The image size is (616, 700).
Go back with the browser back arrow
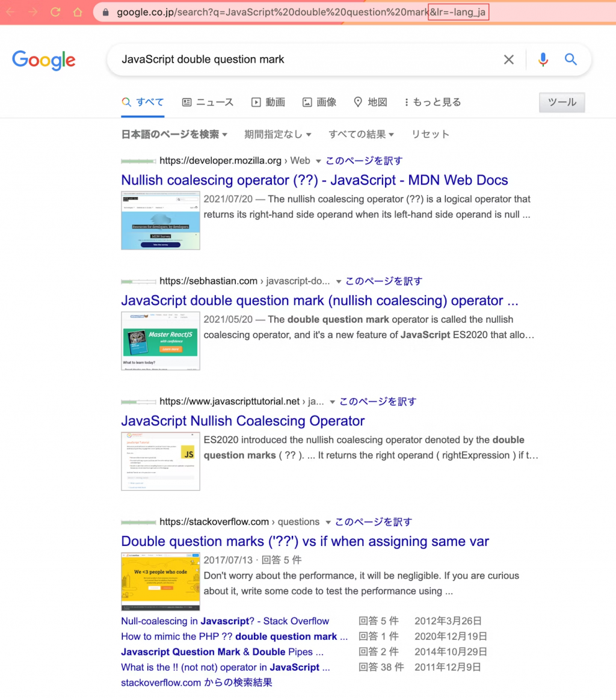click(10, 12)
